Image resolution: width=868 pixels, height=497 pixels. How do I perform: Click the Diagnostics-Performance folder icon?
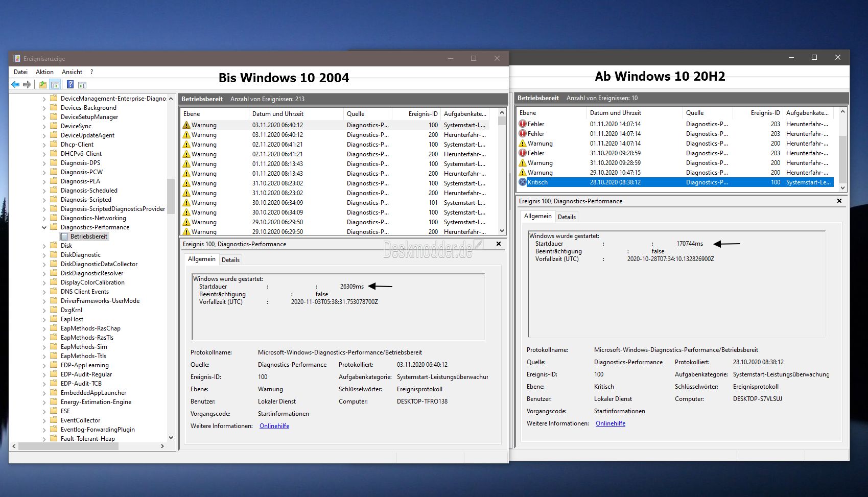point(54,227)
